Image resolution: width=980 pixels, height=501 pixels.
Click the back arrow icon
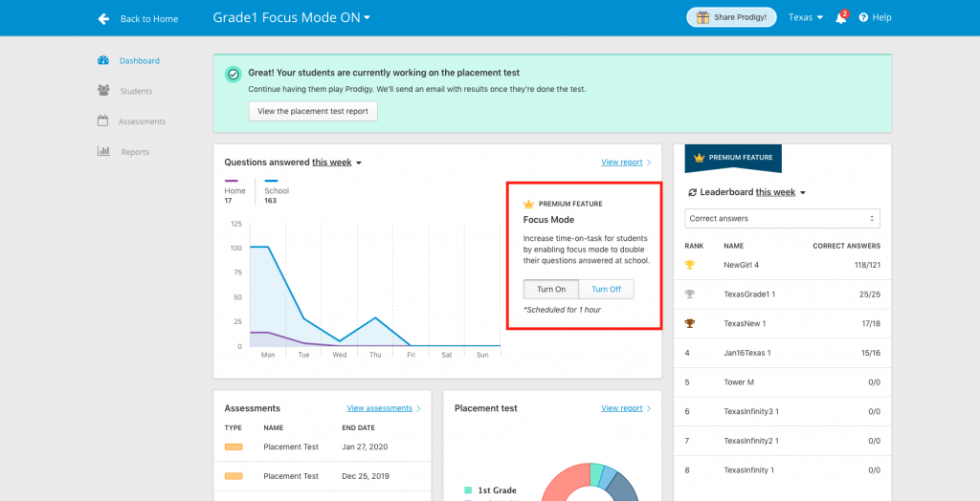(103, 19)
